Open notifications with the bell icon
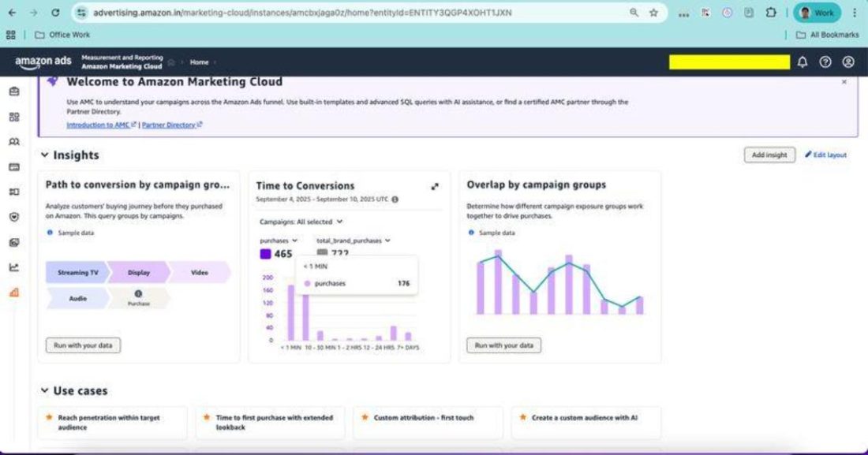This screenshot has height=455, width=868. coord(803,62)
